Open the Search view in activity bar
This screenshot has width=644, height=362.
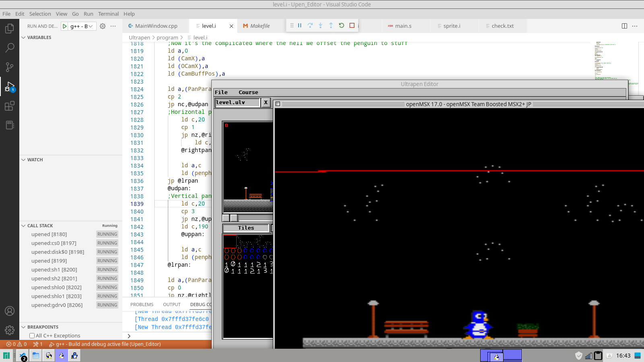pos(10,48)
